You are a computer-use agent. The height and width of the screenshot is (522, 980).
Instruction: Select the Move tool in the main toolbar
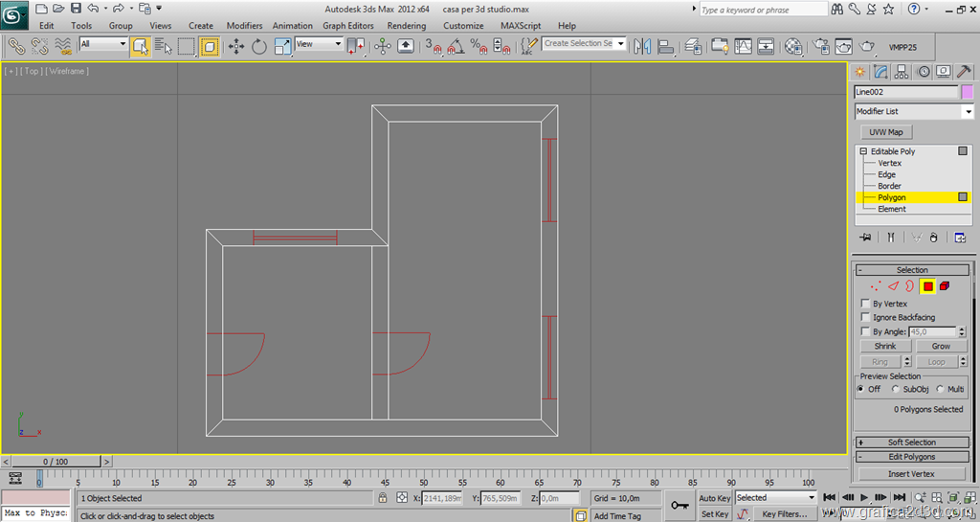click(236, 46)
